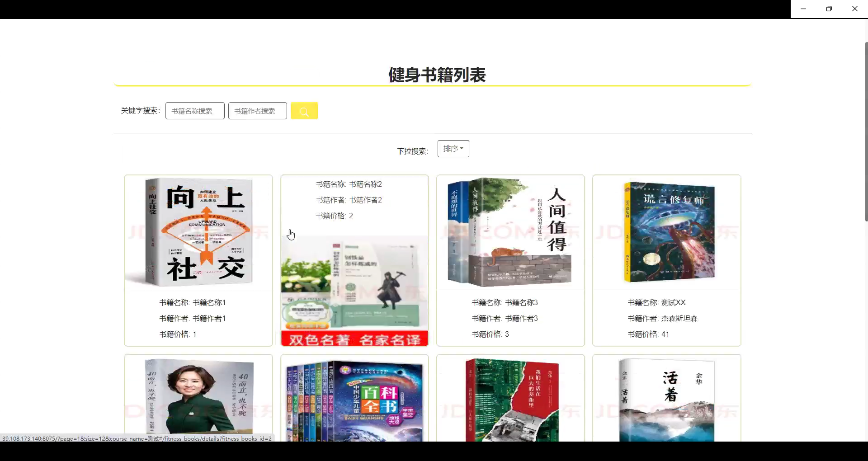
Task: Open the 40而立 book cover
Action: coord(198,399)
